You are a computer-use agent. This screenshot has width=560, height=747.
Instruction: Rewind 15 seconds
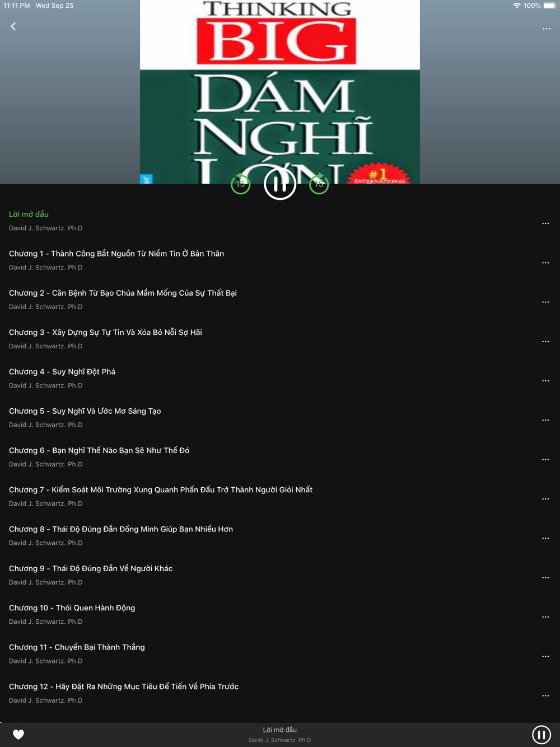[x=241, y=184]
